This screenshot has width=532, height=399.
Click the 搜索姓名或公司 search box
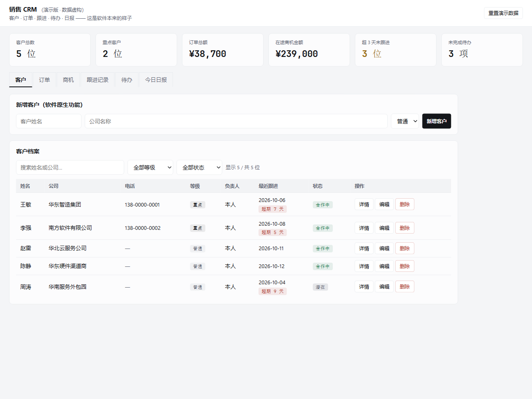pos(70,167)
